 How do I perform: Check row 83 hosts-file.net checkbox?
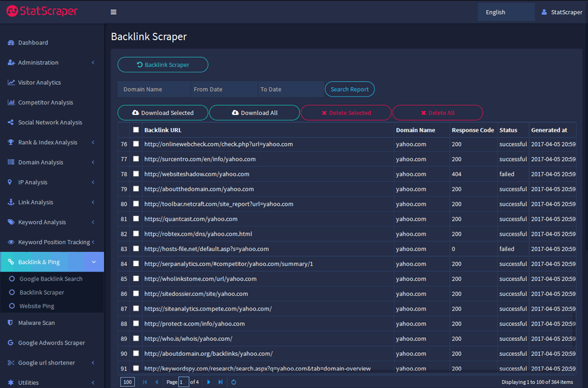[136, 249]
